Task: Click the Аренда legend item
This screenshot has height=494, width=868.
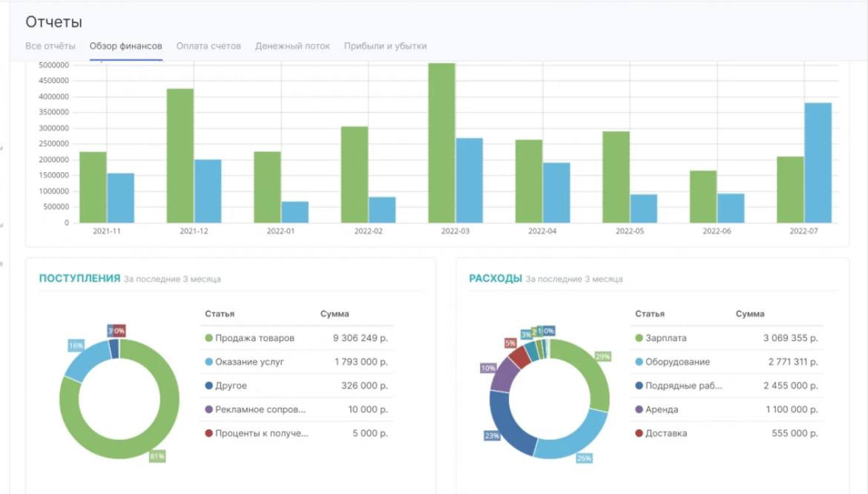Action: tap(661, 409)
